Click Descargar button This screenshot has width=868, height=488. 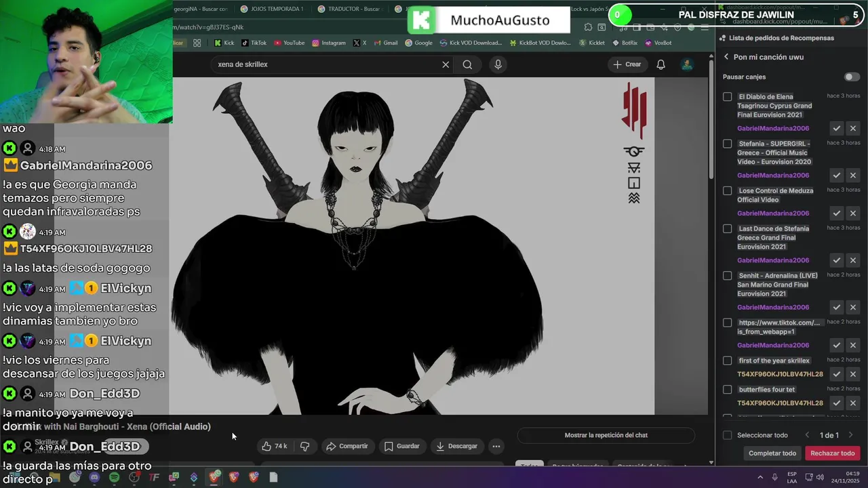point(456,446)
